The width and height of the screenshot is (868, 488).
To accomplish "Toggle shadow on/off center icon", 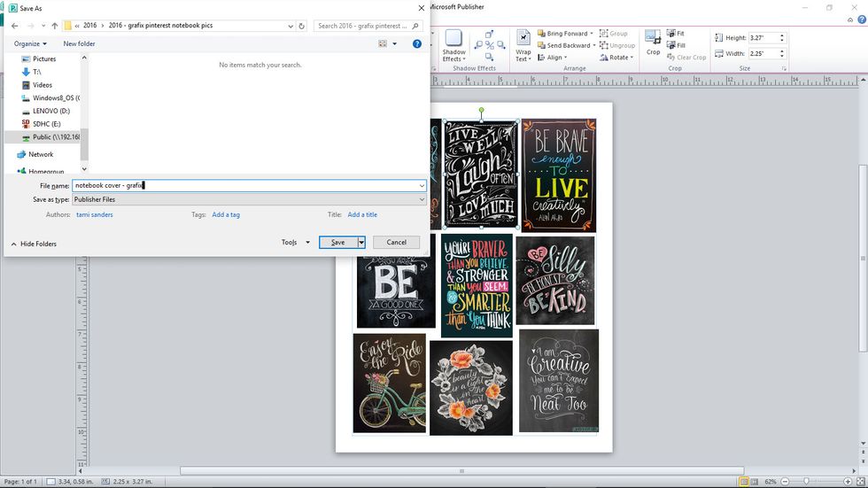I will (x=489, y=45).
